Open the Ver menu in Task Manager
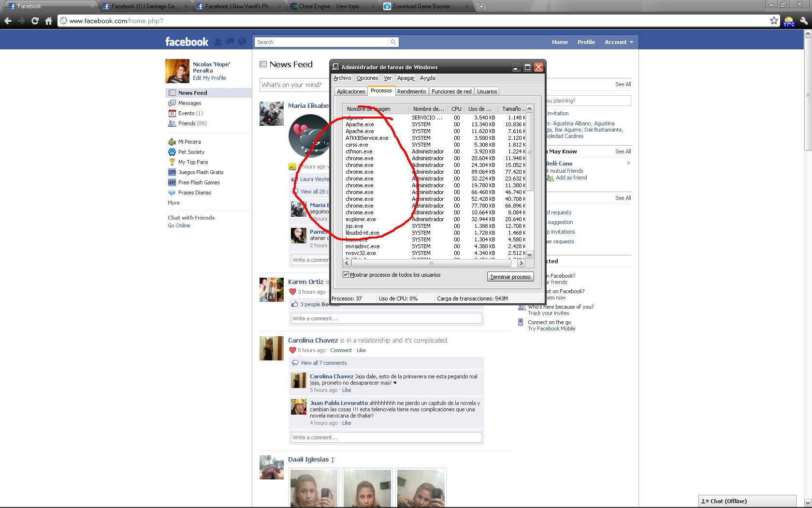 388,78
